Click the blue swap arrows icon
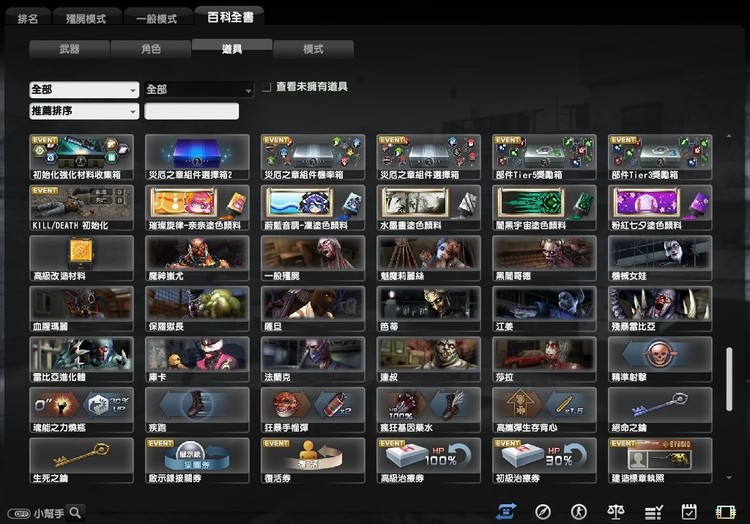Viewport: 750px width, 524px height. [506, 511]
